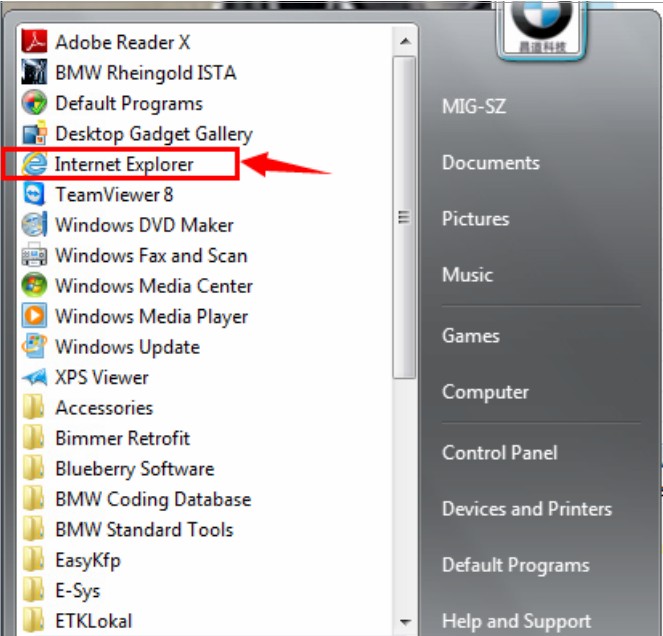This screenshot has width=663, height=636.
Task: Open Music library link
Action: click(468, 275)
